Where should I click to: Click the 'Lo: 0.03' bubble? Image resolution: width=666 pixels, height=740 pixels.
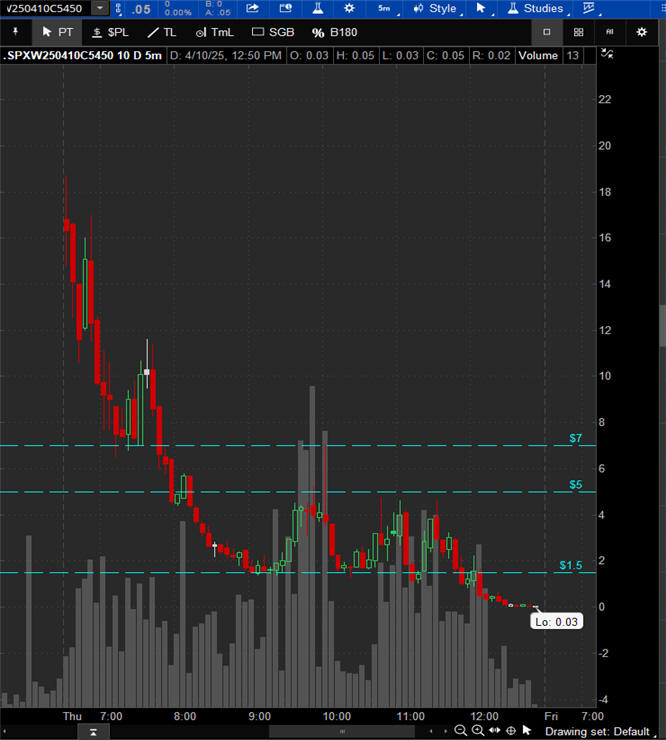(556, 622)
